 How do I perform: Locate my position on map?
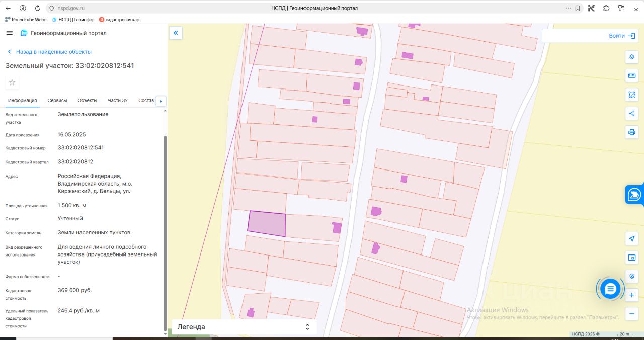tap(632, 238)
